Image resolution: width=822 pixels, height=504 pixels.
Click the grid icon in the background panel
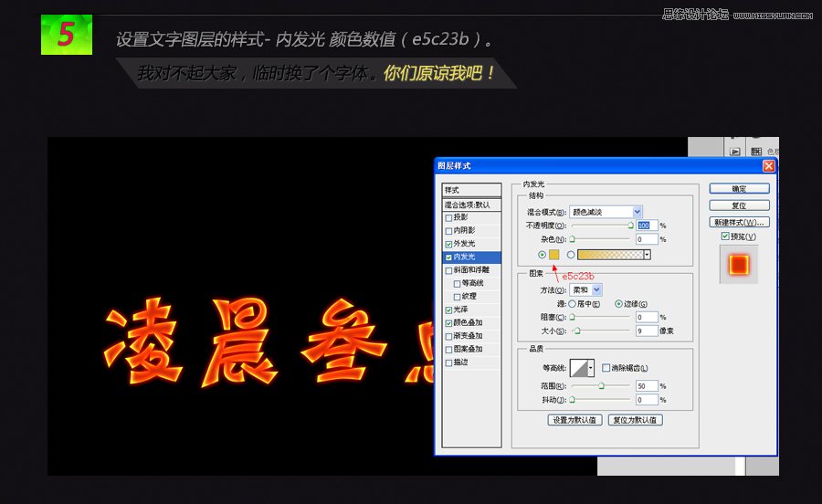click(x=756, y=152)
